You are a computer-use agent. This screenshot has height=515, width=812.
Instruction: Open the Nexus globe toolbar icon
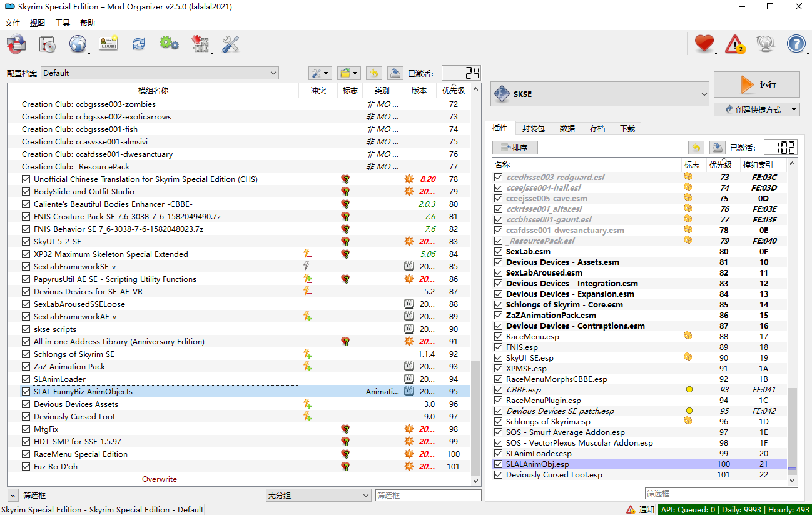point(78,44)
